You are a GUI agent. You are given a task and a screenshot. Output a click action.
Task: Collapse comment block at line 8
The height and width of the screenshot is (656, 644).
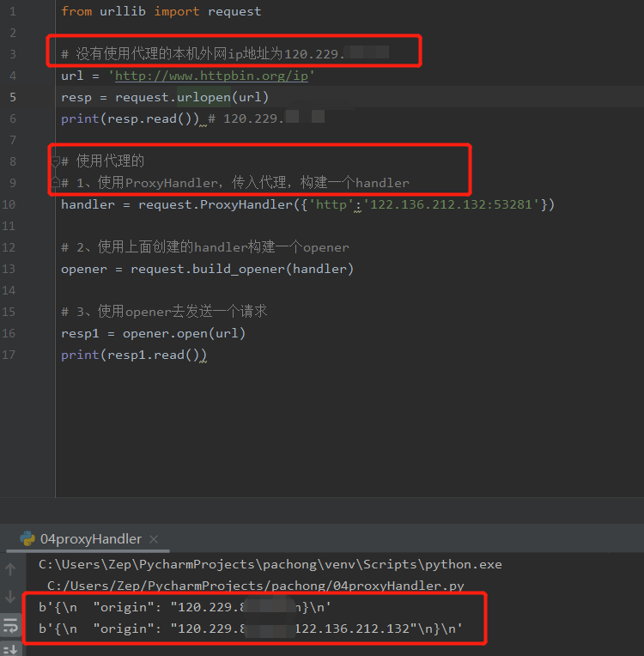coord(55,161)
